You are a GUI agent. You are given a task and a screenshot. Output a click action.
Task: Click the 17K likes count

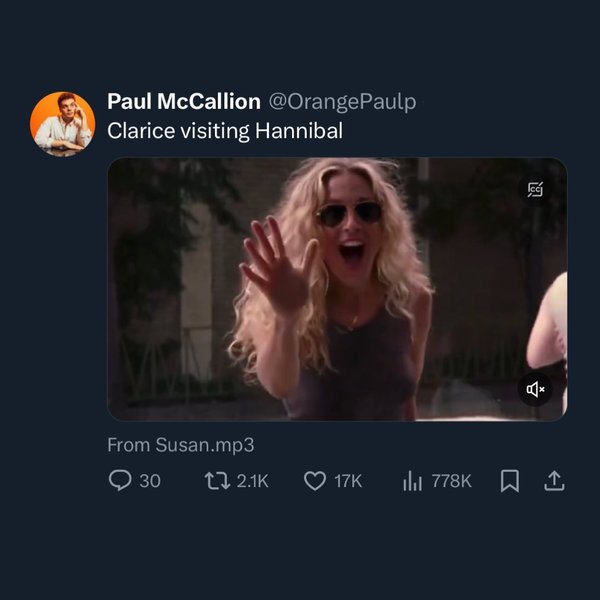click(347, 481)
